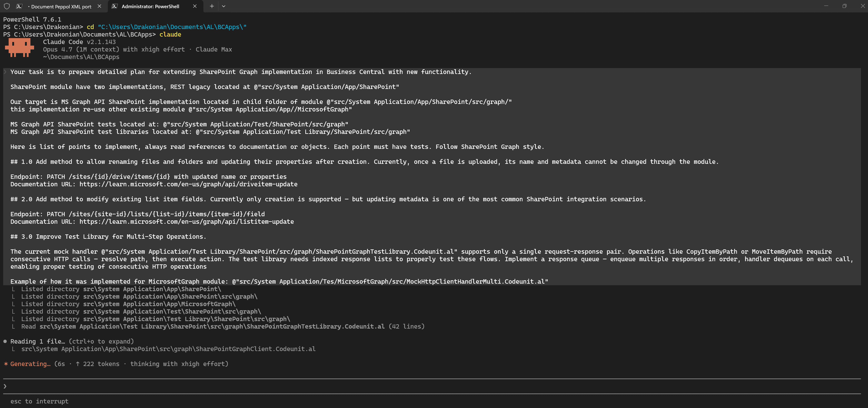
Task: Click PowerShell icon on Document Peppol tab
Action: (x=19, y=6)
